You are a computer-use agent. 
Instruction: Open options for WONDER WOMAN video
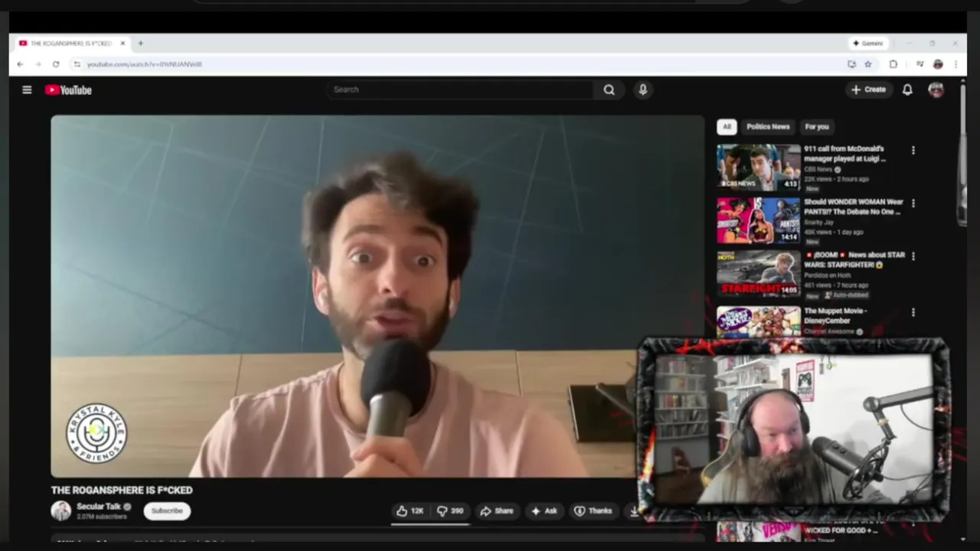913,204
